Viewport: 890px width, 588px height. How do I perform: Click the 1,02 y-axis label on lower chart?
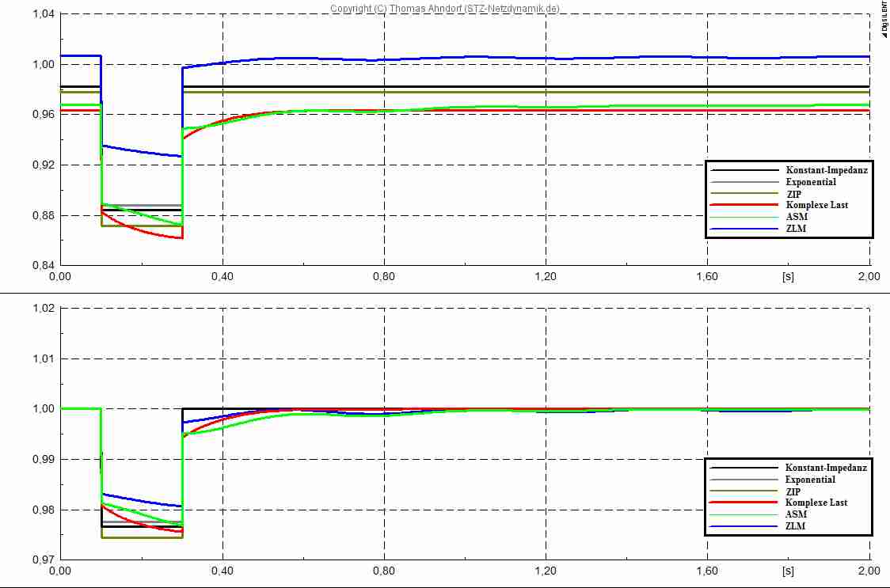coord(44,308)
